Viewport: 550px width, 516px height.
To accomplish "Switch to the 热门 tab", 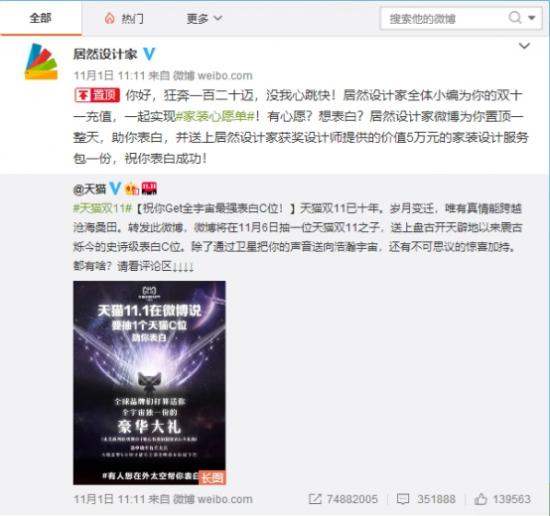I will [x=124, y=18].
